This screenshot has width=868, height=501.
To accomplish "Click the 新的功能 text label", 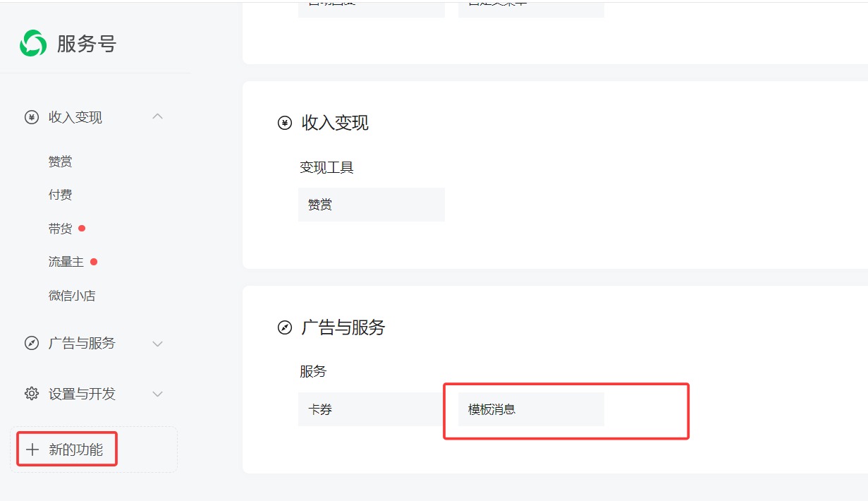I will click(x=75, y=449).
